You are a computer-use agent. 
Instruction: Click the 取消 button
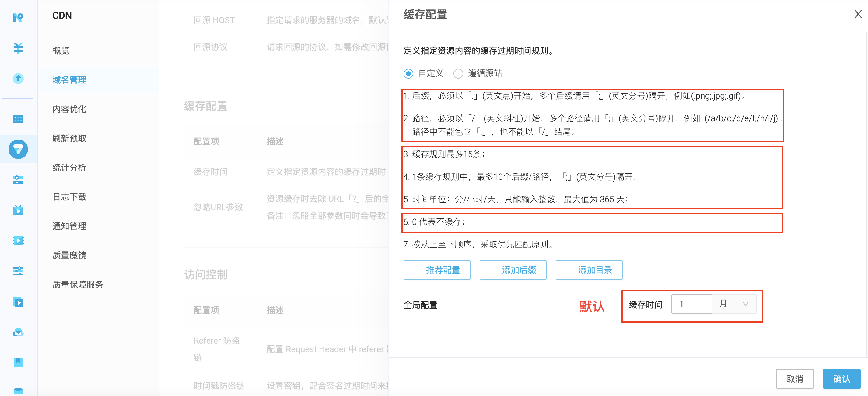795,379
